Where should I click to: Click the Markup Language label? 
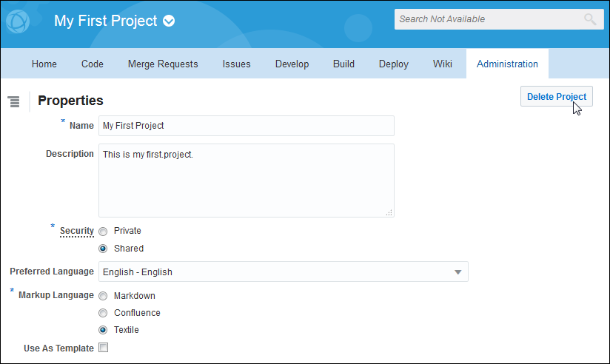pos(56,295)
